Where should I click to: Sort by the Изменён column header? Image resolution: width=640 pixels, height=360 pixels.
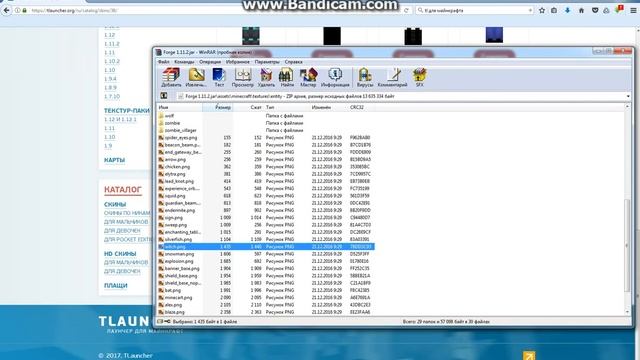329,107
